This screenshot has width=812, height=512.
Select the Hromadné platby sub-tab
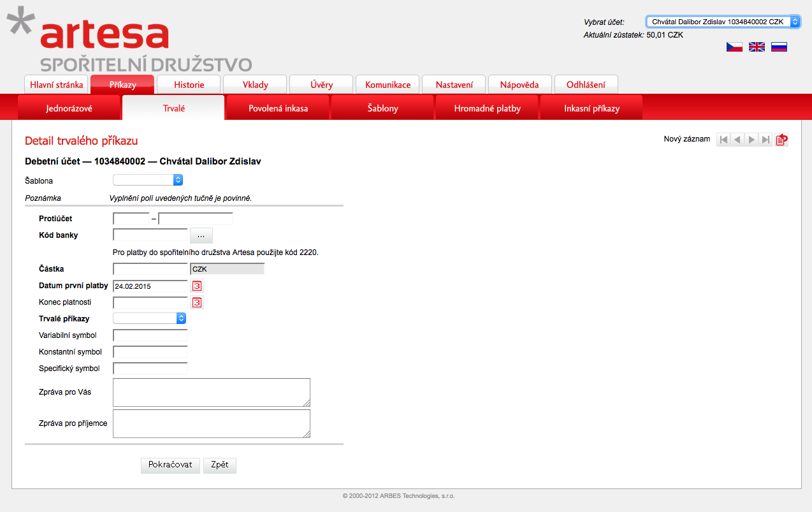click(487, 108)
